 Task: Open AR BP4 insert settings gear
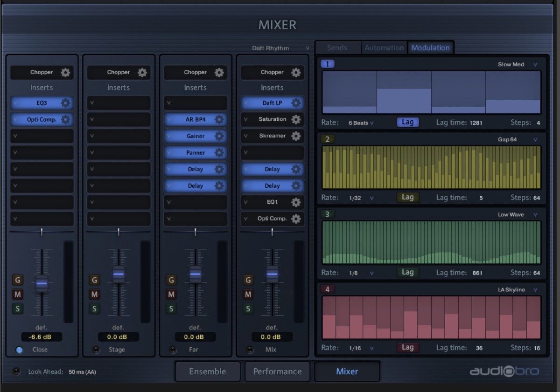(x=219, y=120)
